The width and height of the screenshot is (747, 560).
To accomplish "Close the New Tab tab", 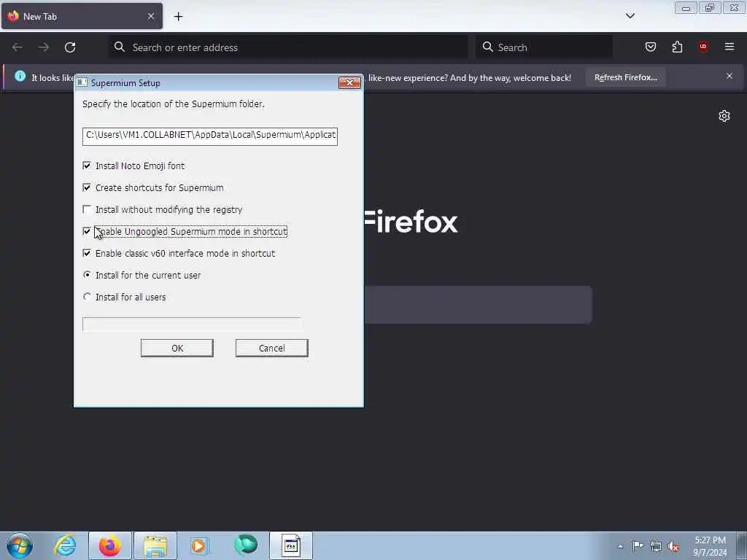I will (151, 16).
